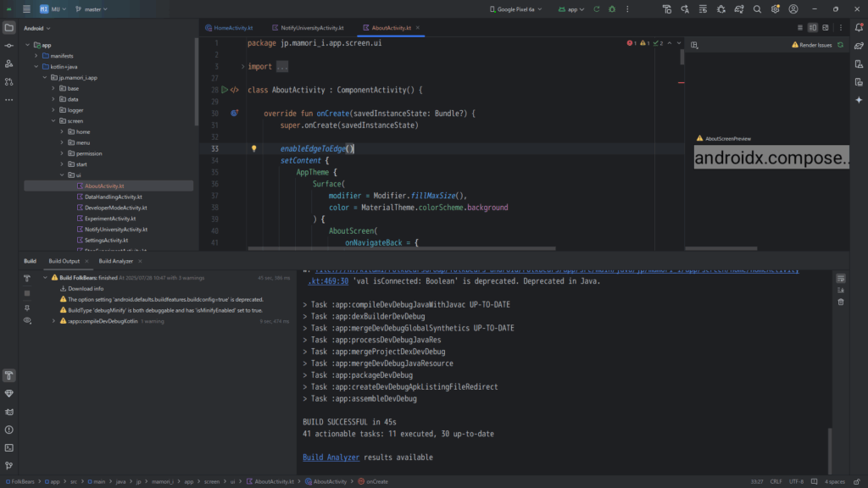This screenshot has height=488, width=868.
Task: Click Download info in build output
Action: point(86,288)
